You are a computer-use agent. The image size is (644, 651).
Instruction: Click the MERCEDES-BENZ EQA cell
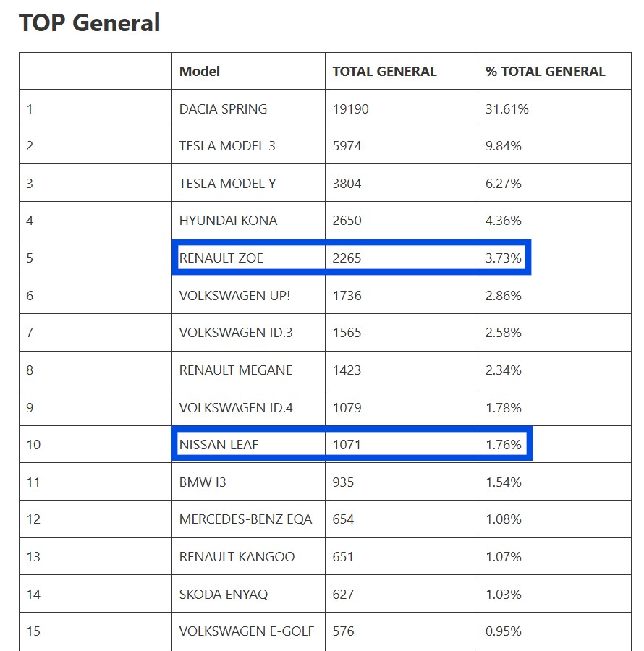(x=246, y=519)
